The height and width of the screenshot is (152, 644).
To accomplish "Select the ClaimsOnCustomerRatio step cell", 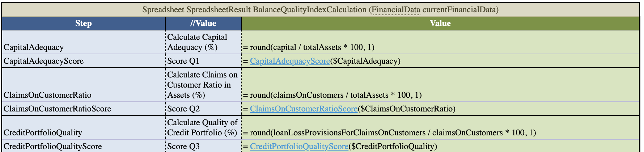I will point(47,95).
